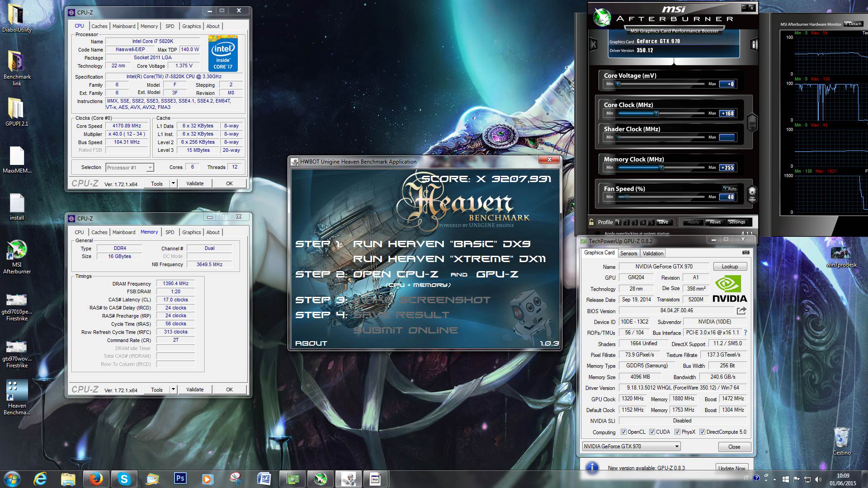
Task: Click Detach on the Hardware Monitor
Action: (853, 24)
